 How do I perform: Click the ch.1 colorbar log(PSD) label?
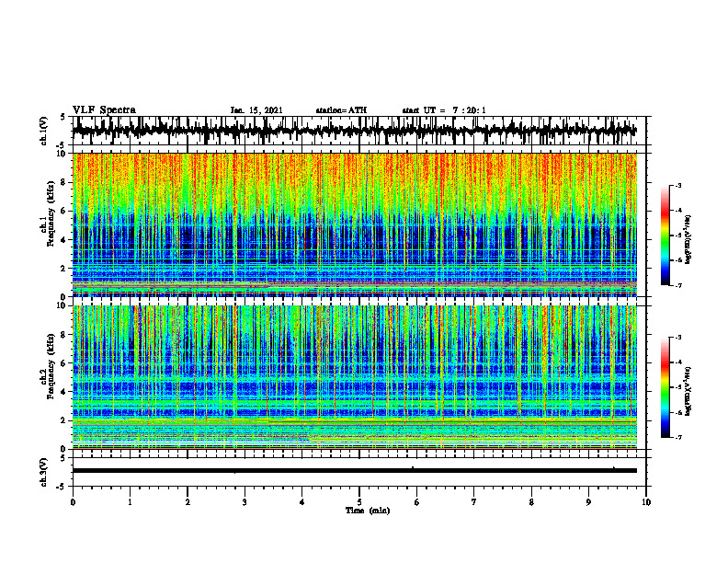point(688,239)
